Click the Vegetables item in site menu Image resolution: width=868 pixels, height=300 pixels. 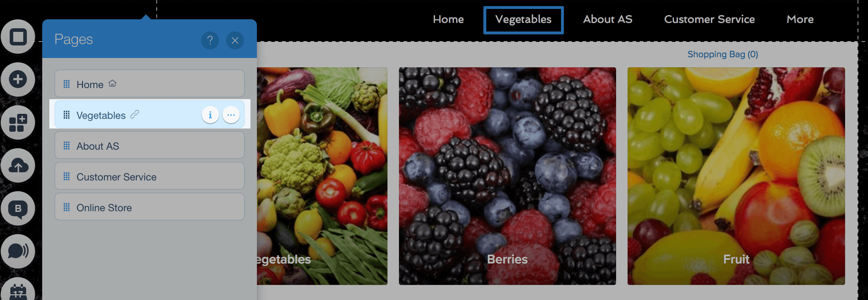click(523, 20)
